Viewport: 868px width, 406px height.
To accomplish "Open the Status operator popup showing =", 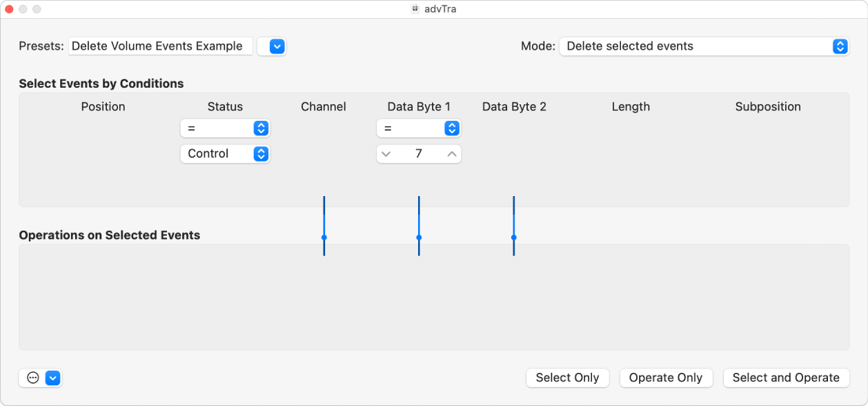I will pos(225,128).
